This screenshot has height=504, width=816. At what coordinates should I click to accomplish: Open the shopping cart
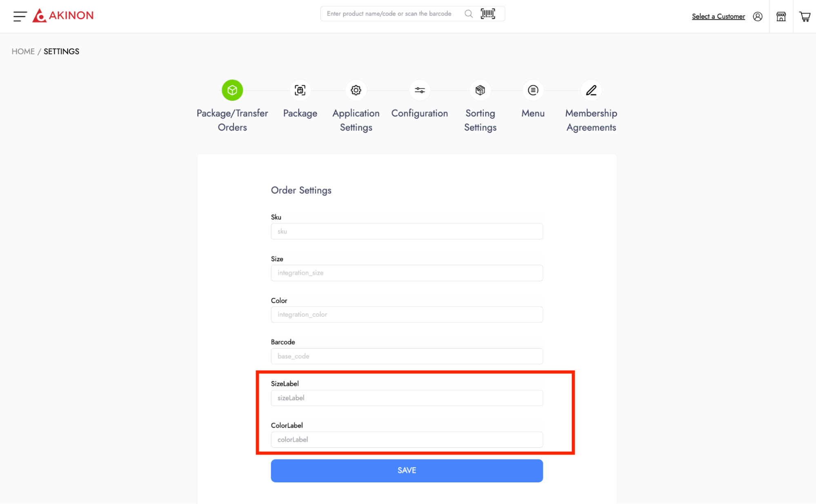[x=805, y=16]
